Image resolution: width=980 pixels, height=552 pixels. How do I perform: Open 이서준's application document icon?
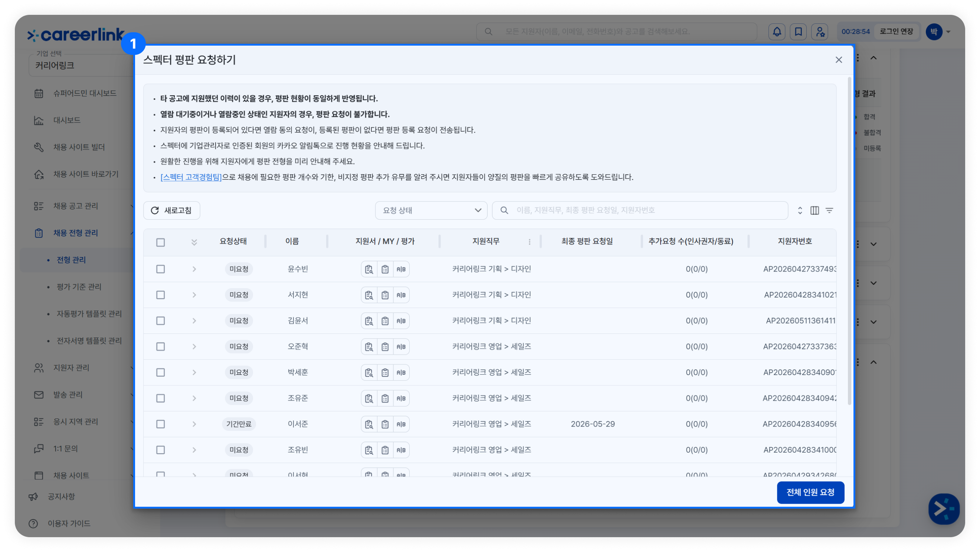coord(368,424)
